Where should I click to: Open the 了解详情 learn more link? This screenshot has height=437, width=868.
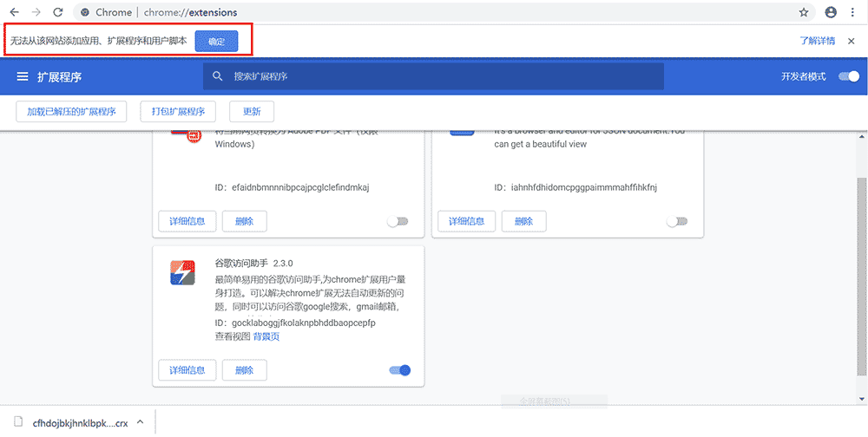click(x=818, y=41)
